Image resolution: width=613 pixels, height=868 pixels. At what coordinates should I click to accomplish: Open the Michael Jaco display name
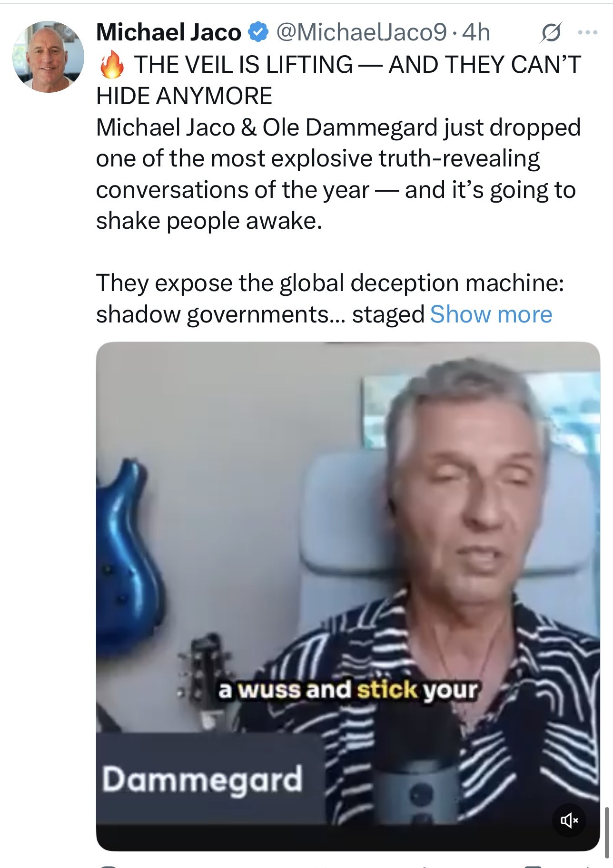click(x=168, y=33)
